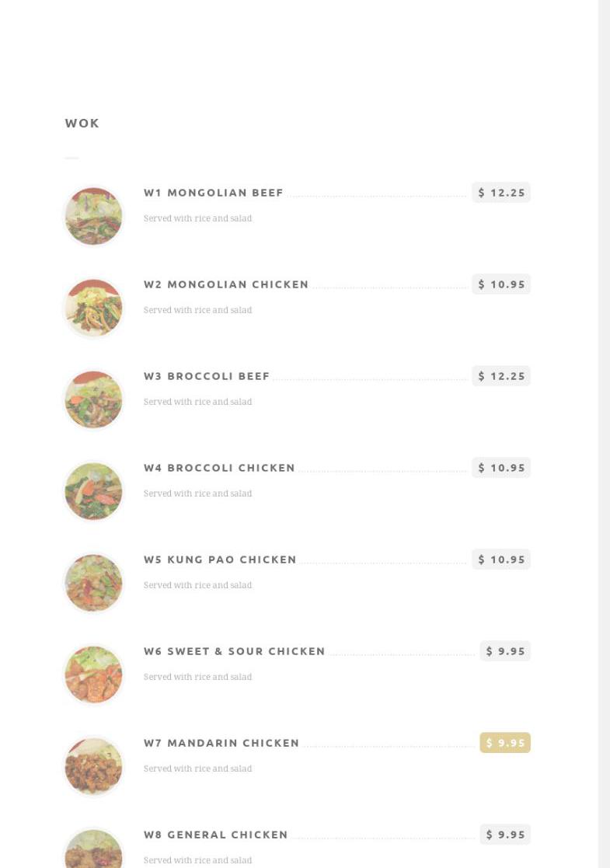Viewport: 610px width, 868px height.
Task: Select the W1 Mongolian Beef title
Action: [213, 193]
